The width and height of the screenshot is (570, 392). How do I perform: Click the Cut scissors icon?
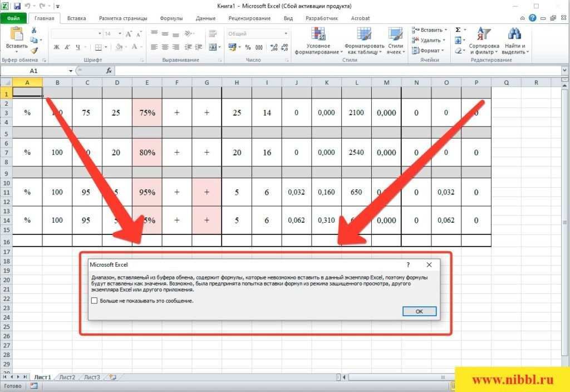34,30
